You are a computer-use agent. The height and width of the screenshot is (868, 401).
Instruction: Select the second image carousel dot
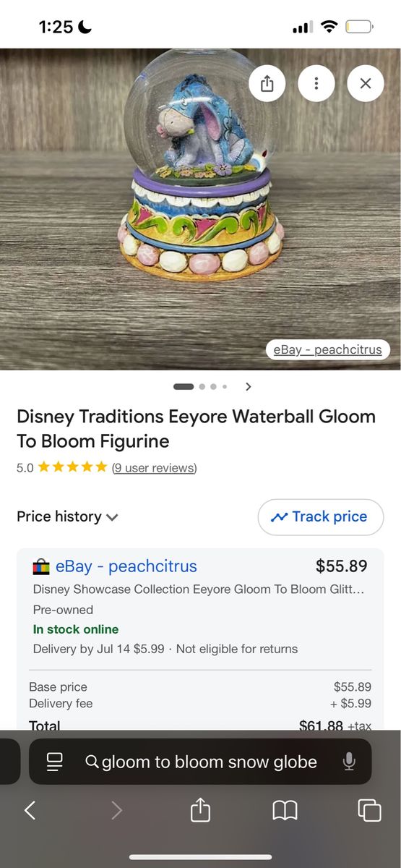[x=202, y=386]
